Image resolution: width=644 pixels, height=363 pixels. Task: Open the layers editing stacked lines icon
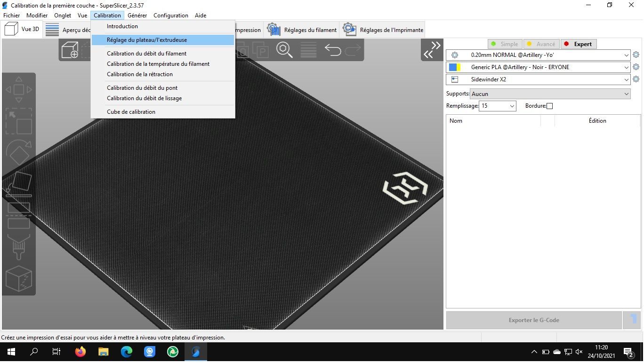[x=308, y=49]
